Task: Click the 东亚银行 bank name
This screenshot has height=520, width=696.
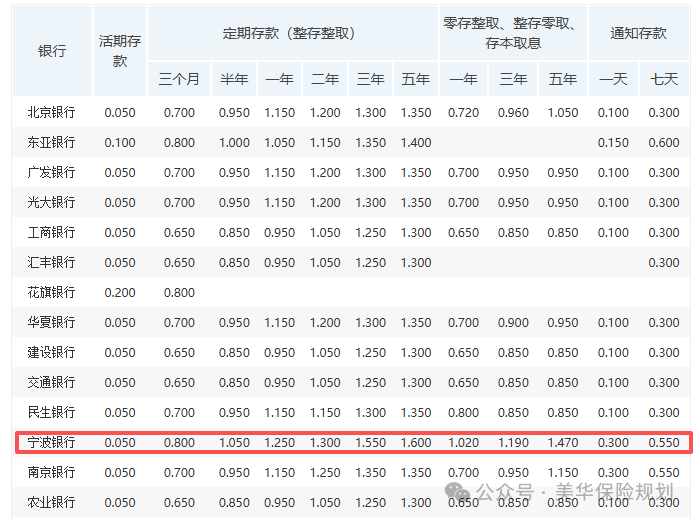Action: (52, 143)
